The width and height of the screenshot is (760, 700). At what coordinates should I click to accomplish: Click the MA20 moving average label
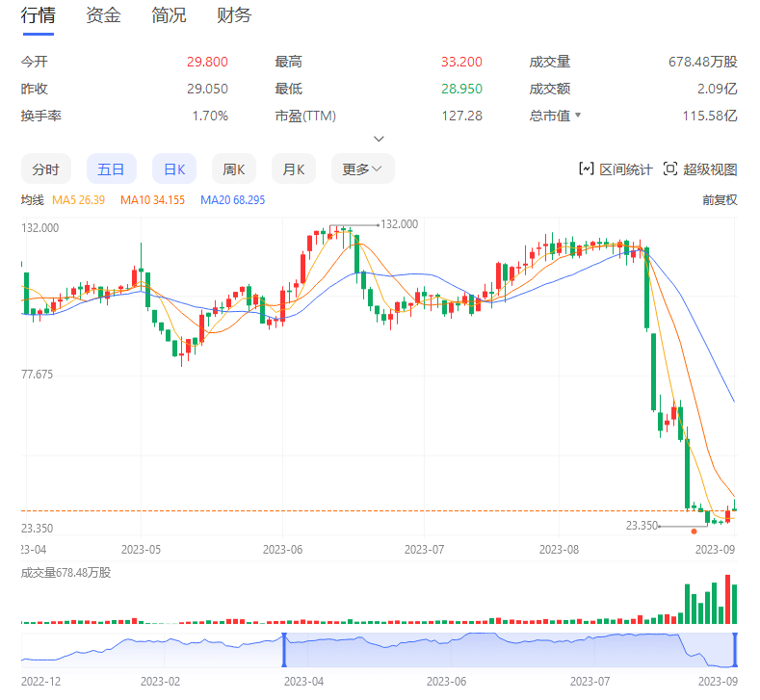click(232, 200)
